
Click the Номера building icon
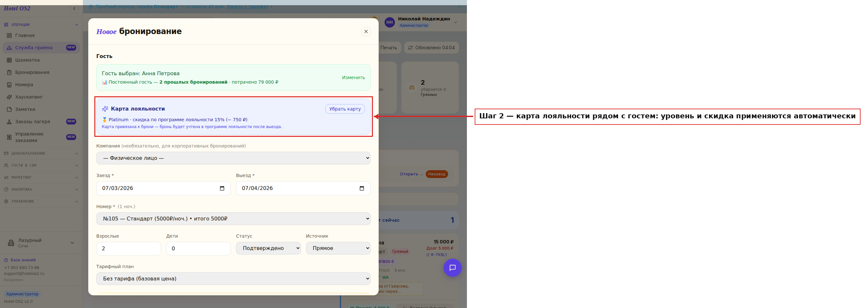[x=9, y=85]
